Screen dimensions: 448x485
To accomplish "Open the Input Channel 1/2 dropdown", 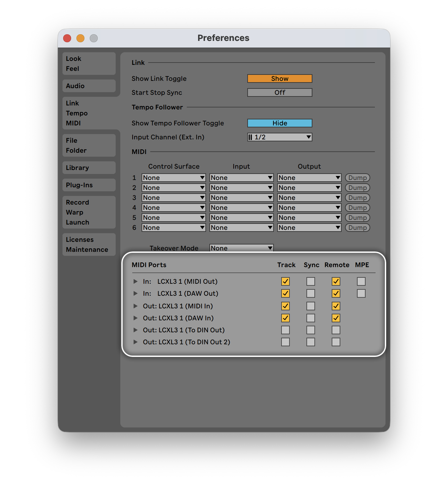I will click(280, 137).
